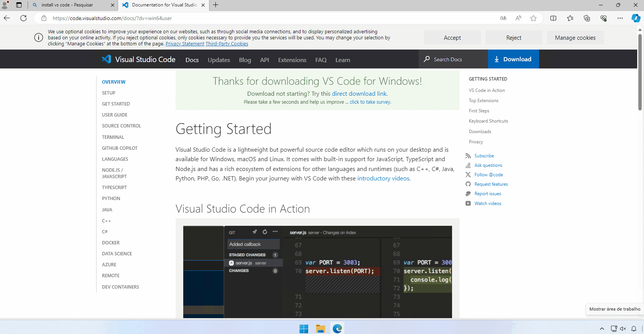The height and width of the screenshot is (334, 644).
Task: Click the blue Download button
Action: (513, 59)
